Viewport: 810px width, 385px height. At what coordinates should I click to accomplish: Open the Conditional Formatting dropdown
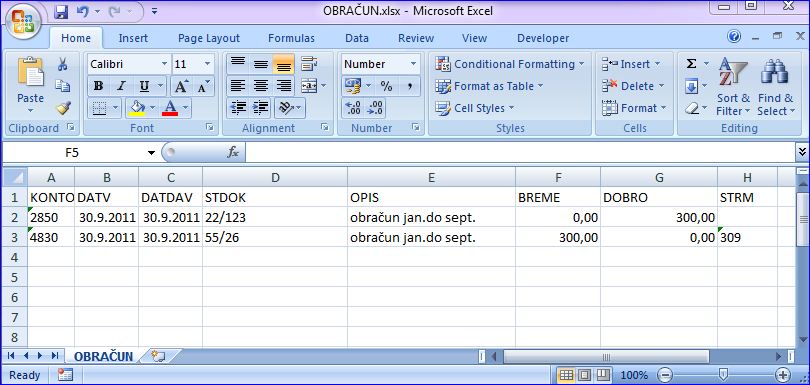(x=509, y=64)
